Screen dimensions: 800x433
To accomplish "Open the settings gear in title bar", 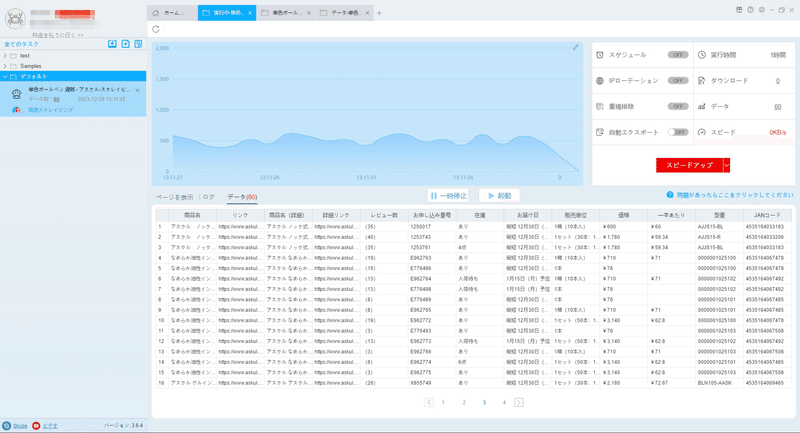I will click(x=762, y=10).
